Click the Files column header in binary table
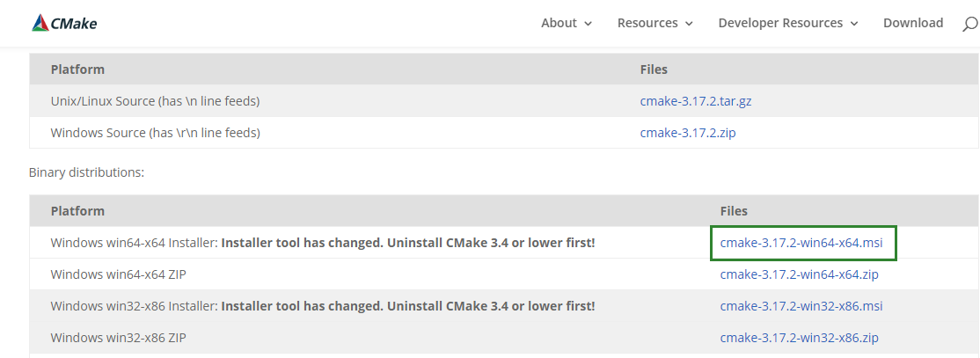980x358 pixels. 734,210
